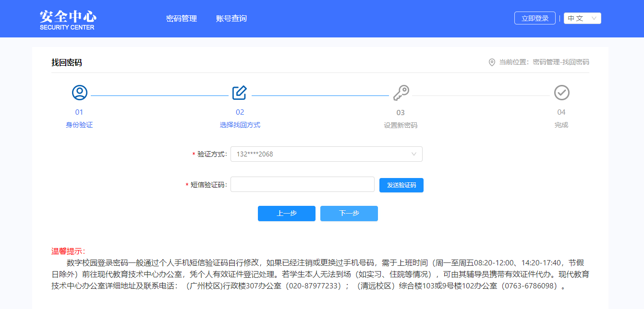This screenshot has width=644, height=309.
Task: Click the step 02 edit pencil icon
Action: (x=240, y=93)
